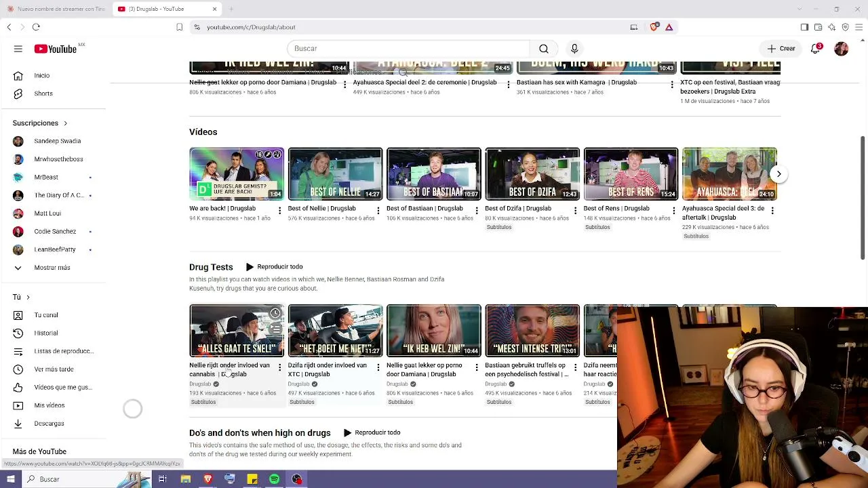Open File Explorer from the taskbar
The height and width of the screenshot is (488, 868).
[185, 479]
